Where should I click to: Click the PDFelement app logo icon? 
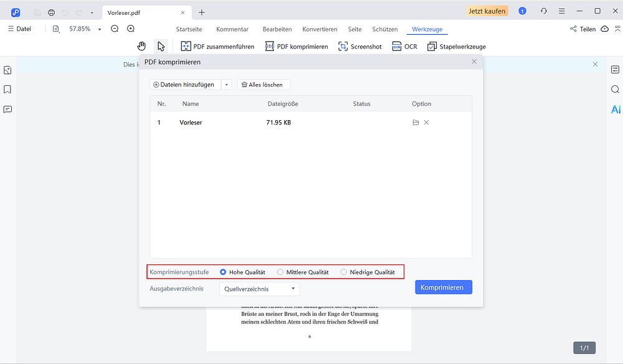coord(16,12)
